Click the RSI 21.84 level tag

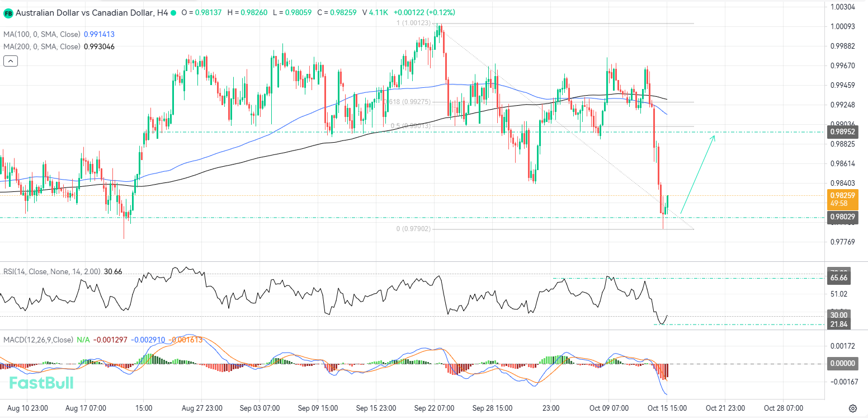839,325
